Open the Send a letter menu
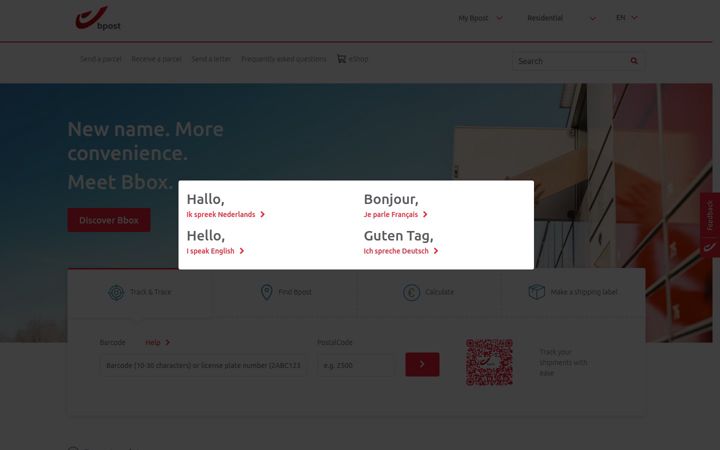The height and width of the screenshot is (450, 720). [x=211, y=59]
